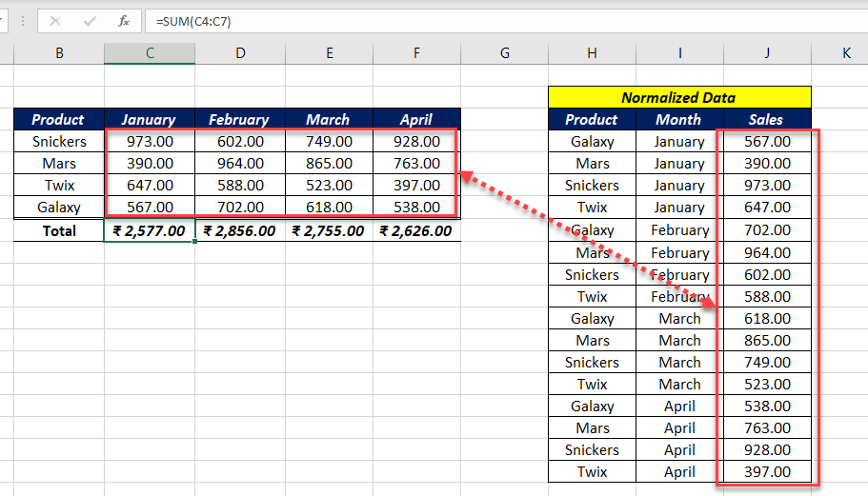Image resolution: width=868 pixels, height=496 pixels.
Task: Select the March total ₹ 2,755.00 cell
Action: [x=330, y=230]
